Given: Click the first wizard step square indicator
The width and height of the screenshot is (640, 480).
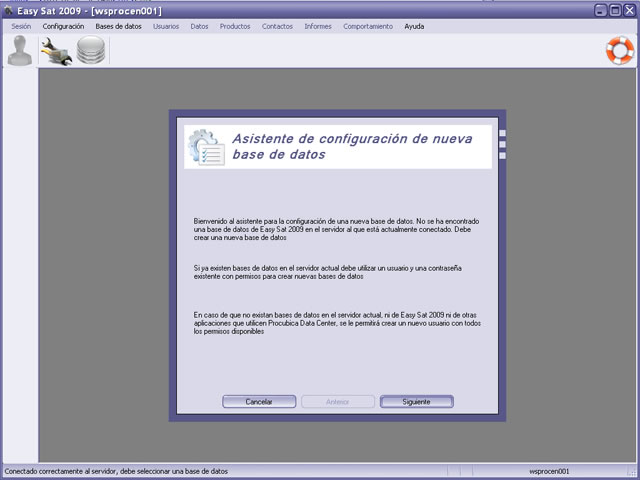Looking at the screenshot, I should (x=502, y=133).
